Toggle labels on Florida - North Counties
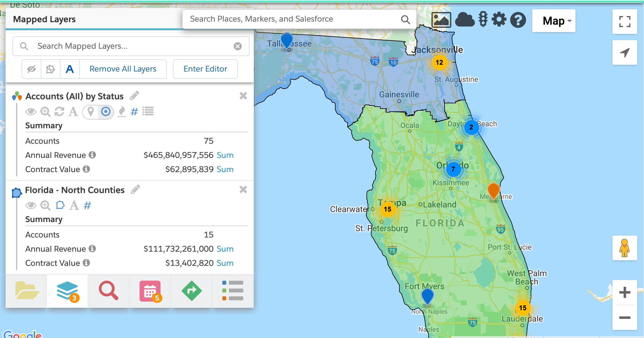Viewport: 644px width, 338px height. pos(74,205)
